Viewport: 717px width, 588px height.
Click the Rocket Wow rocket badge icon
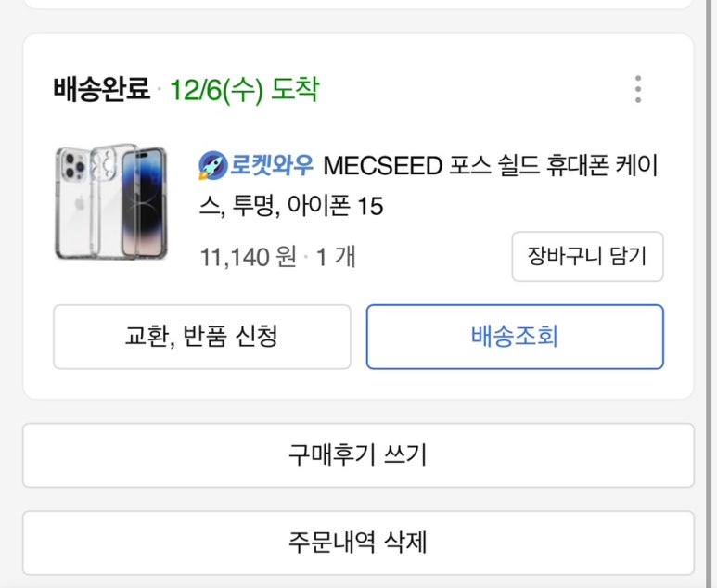213,165
